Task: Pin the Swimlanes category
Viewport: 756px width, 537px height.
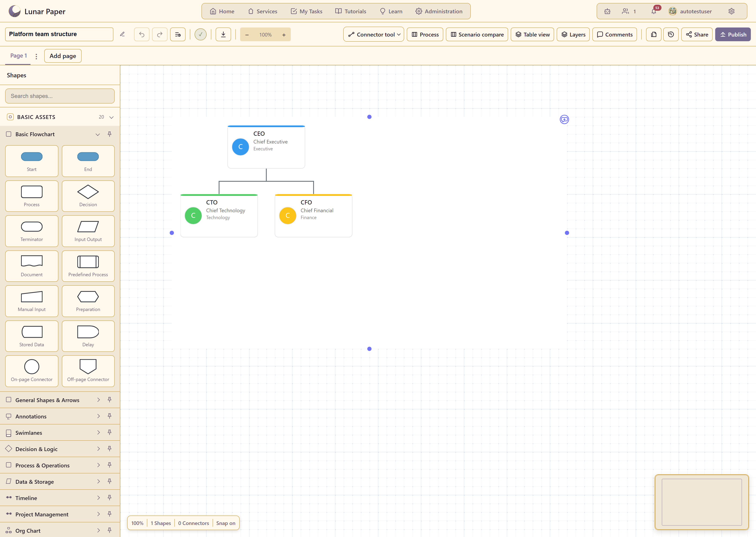Action: 109,433
